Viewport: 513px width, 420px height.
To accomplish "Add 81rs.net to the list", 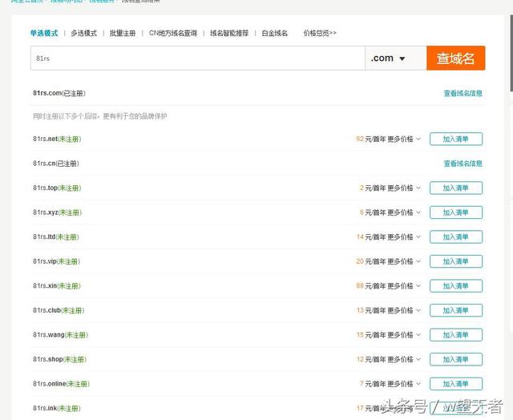I will click(456, 139).
